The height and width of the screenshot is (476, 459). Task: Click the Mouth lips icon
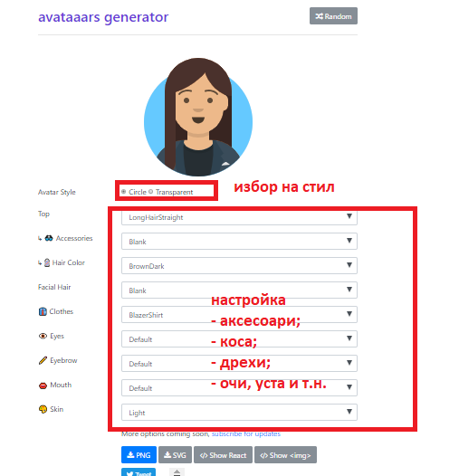[x=43, y=386]
